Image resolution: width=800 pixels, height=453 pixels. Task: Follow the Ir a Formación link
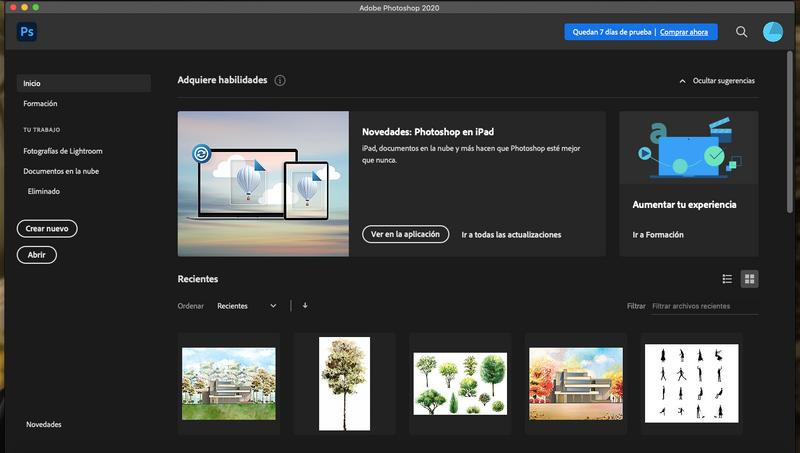pyautogui.click(x=658, y=235)
